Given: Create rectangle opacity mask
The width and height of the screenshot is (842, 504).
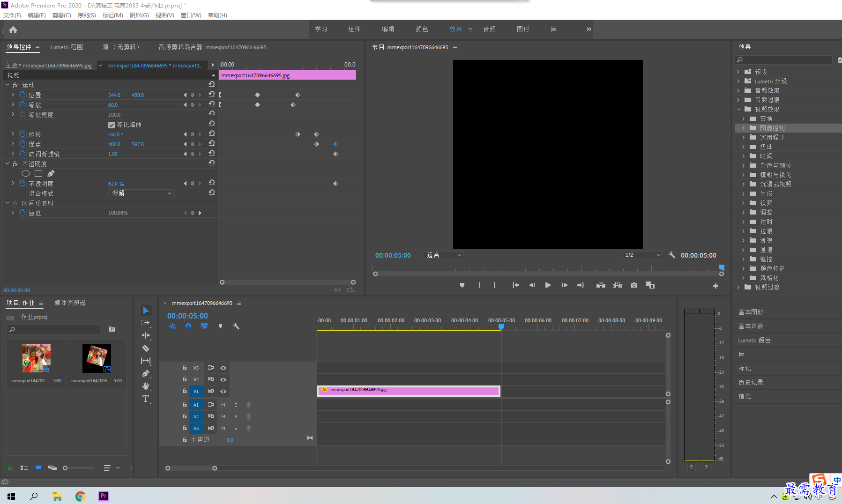Looking at the screenshot, I should (x=38, y=174).
